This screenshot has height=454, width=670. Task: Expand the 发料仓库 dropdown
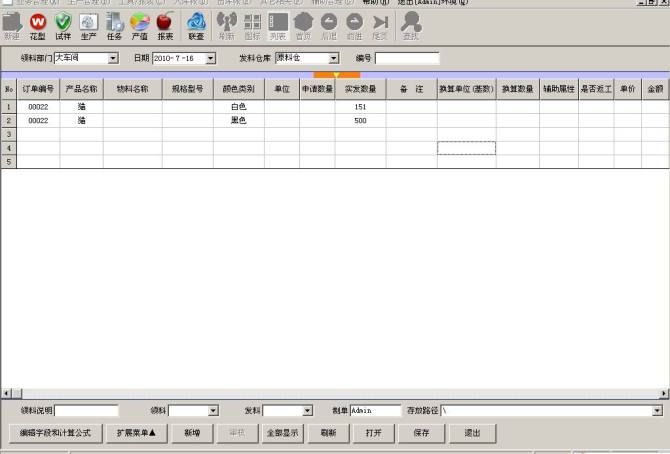(x=334, y=59)
